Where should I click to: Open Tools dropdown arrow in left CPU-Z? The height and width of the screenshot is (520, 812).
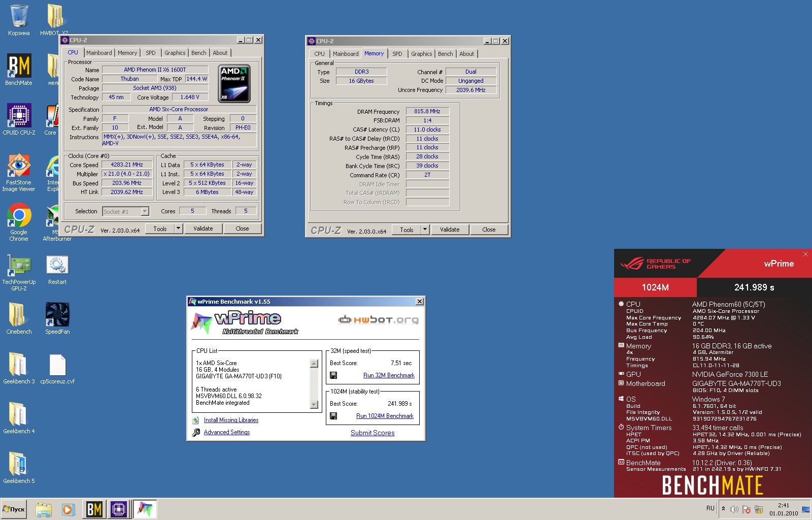pyautogui.click(x=178, y=229)
